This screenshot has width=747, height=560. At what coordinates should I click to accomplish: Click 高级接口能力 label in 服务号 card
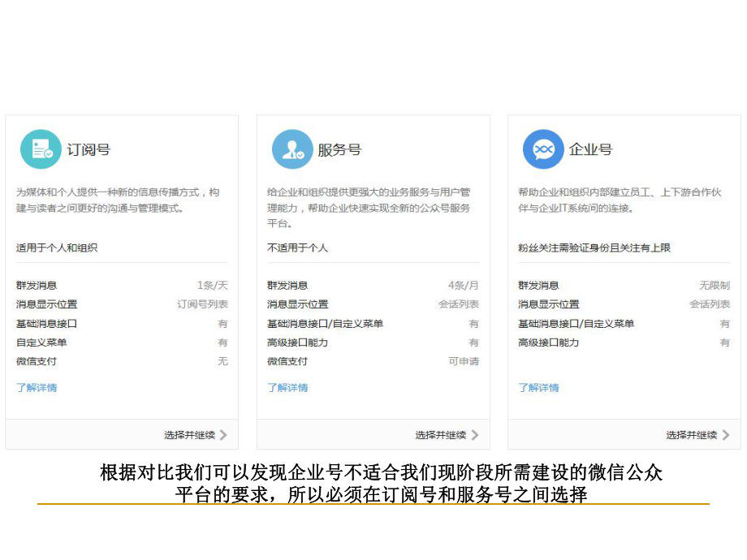pyautogui.click(x=298, y=342)
